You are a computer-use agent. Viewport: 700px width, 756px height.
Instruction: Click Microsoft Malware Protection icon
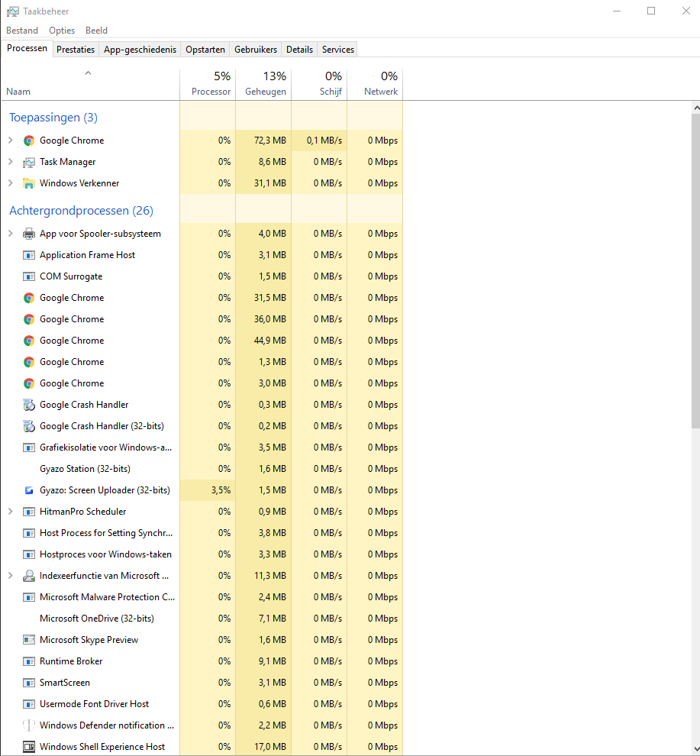[x=29, y=597]
